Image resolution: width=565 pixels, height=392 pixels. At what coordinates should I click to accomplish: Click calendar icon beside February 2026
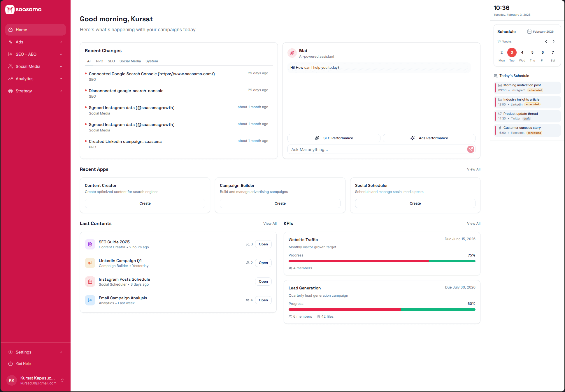click(529, 31)
